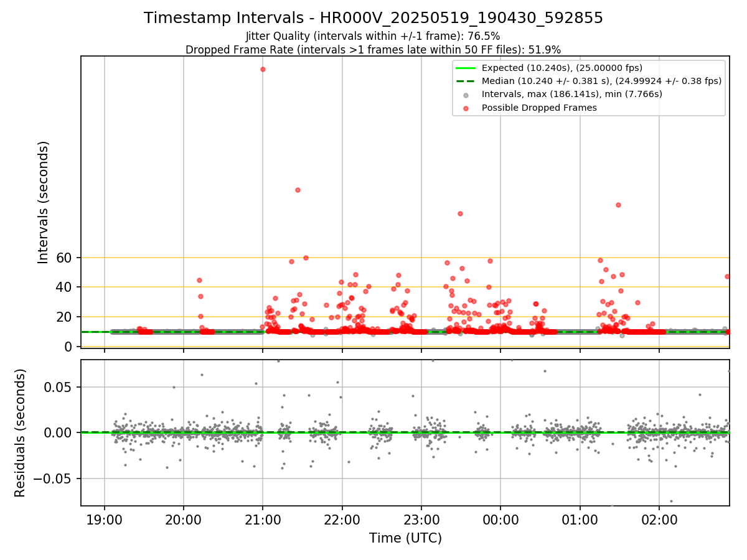Click the 40 tick label on the intervals axis
Screen dimensions: 747x560
(x=64, y=287)
